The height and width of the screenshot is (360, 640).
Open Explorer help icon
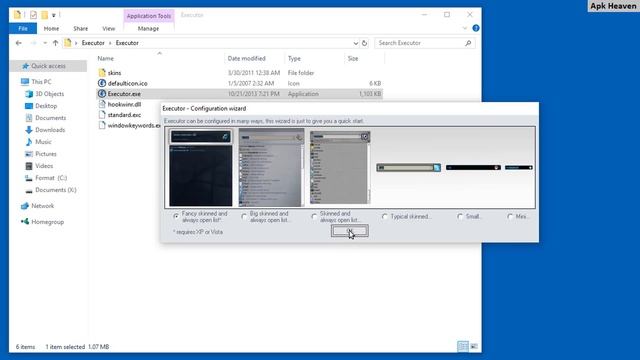476,28
